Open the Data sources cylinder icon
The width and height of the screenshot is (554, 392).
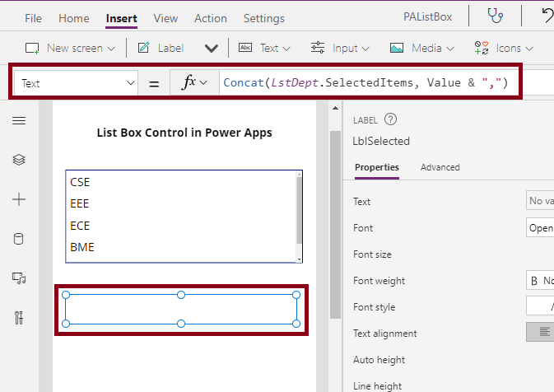pos(19,239)
